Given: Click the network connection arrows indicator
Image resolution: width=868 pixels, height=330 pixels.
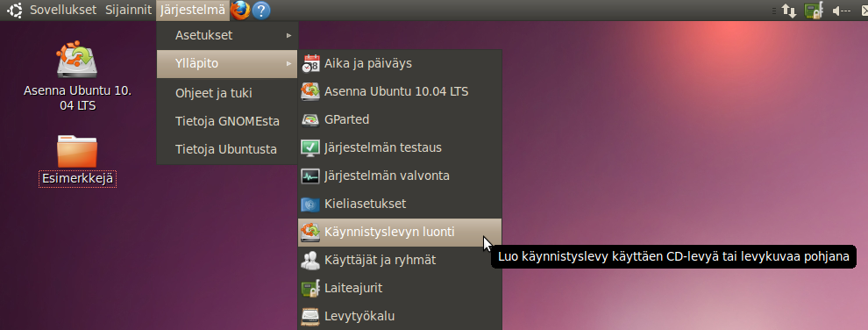Looking at the screenshot, I should pos(789,11).
